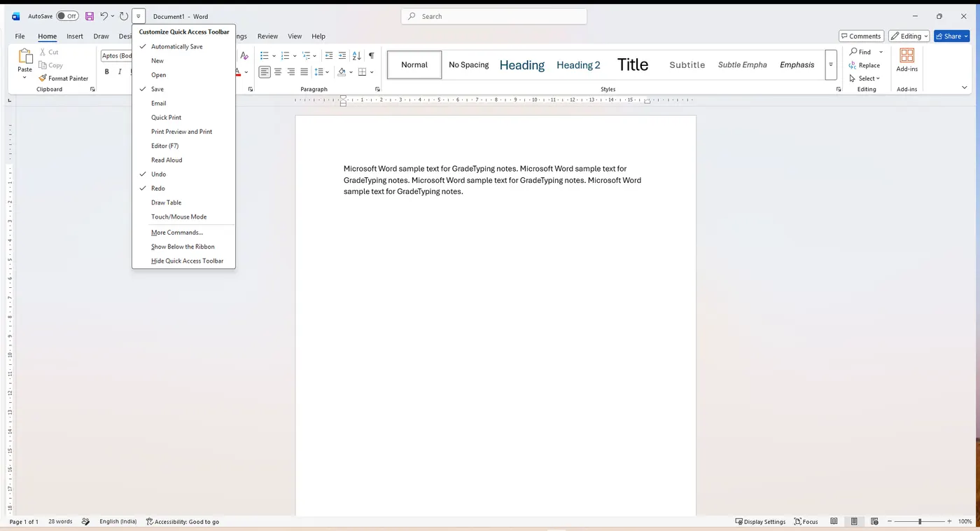Click the spelling check icon in status bar
980x531 pixels.
click(x=86, y=521)
